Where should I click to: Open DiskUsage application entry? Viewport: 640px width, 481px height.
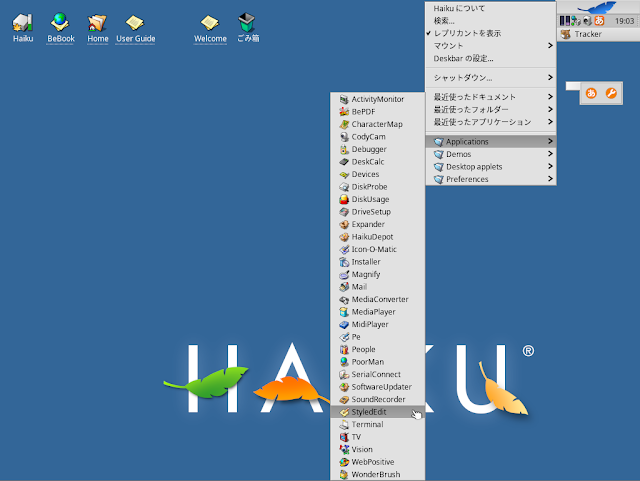click(x=378, y=199)
